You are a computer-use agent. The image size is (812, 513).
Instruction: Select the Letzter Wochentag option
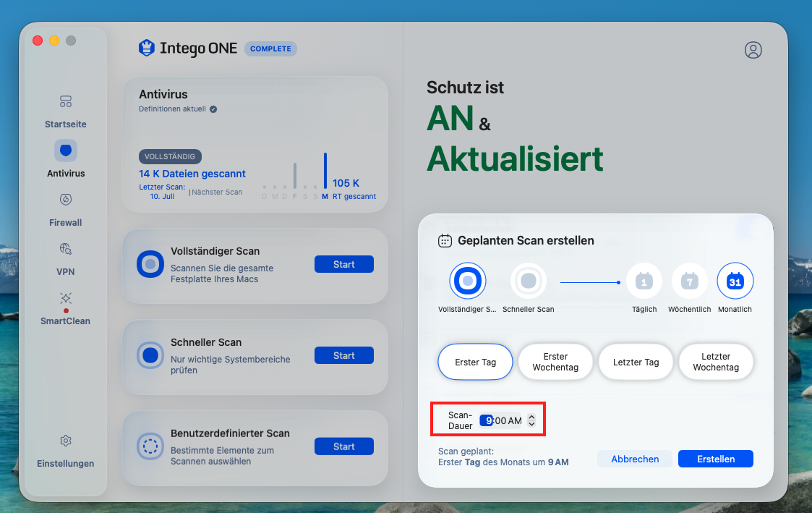click(717, 362)
